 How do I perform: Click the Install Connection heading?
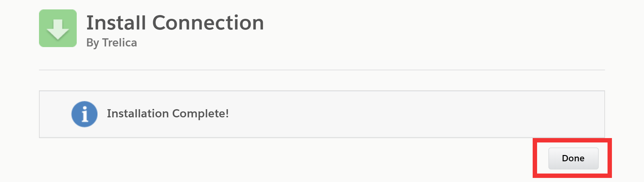click(175, 23)
